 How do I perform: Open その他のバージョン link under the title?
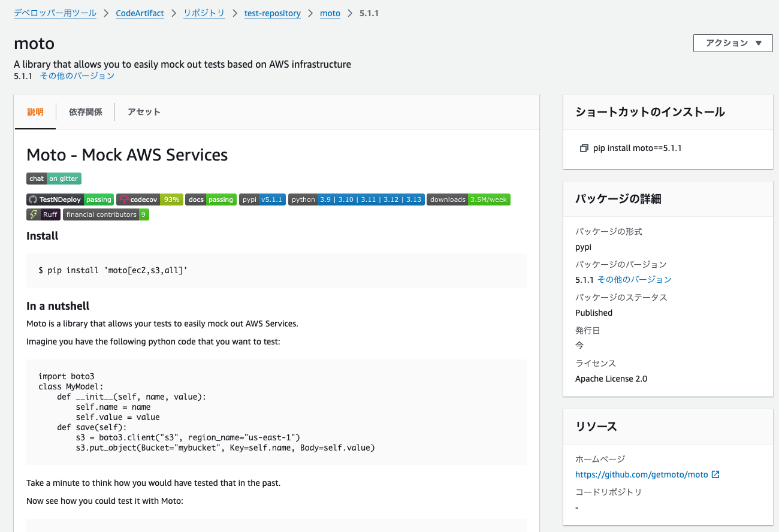(x=77, y=76)
